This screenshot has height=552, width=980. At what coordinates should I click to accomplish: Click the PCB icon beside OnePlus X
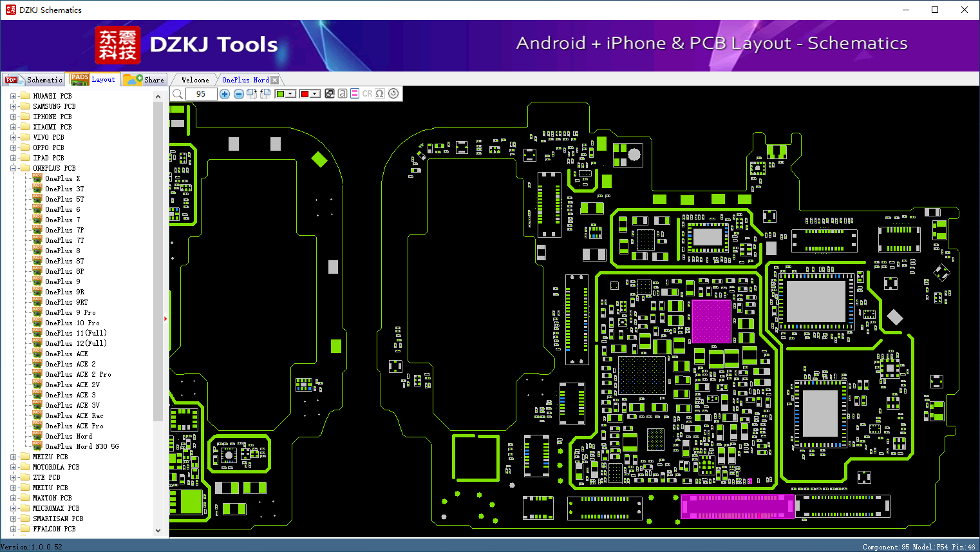click(x=37, y=178)
